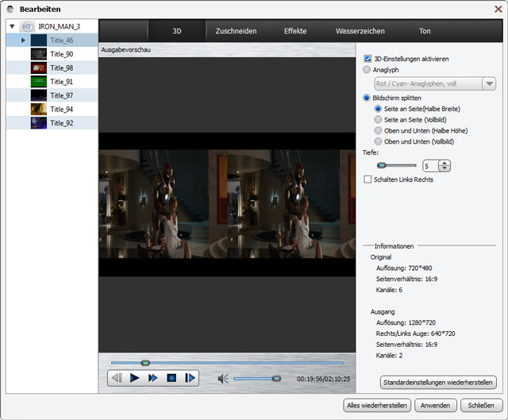508x420 pixels.
Task: Open the Wasserzeichen tab
Action: pyautogui.click(x=360, y=31)
